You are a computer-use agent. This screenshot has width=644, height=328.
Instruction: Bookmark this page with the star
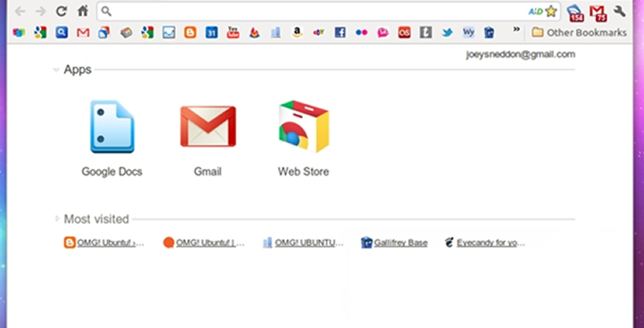(551, 11)
